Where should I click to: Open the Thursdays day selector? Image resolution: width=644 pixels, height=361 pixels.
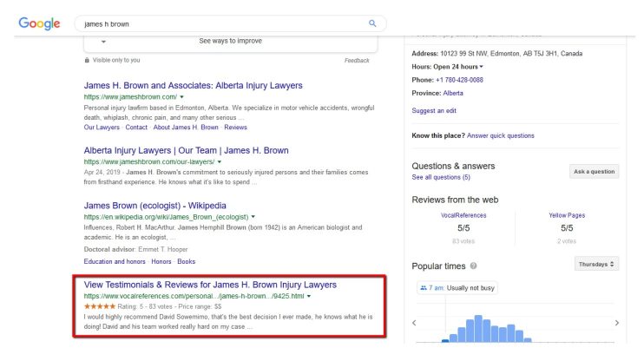point(596,264)
